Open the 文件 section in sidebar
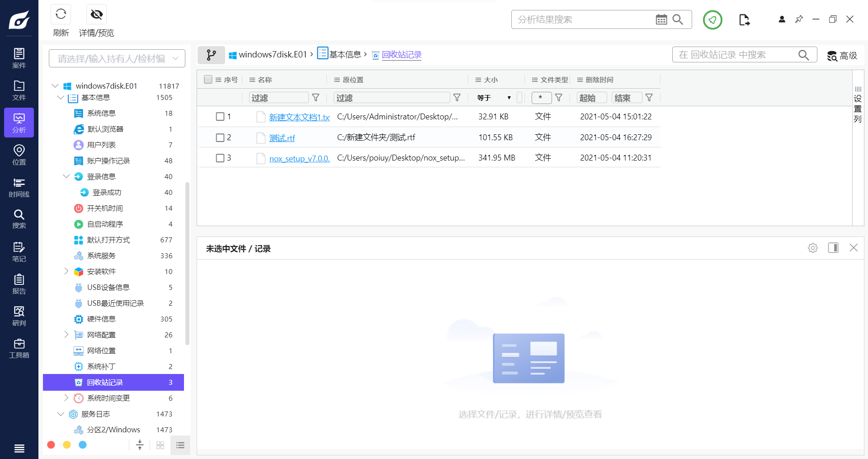The width and height of the screenshot is (868, 459). pos(19,90)
